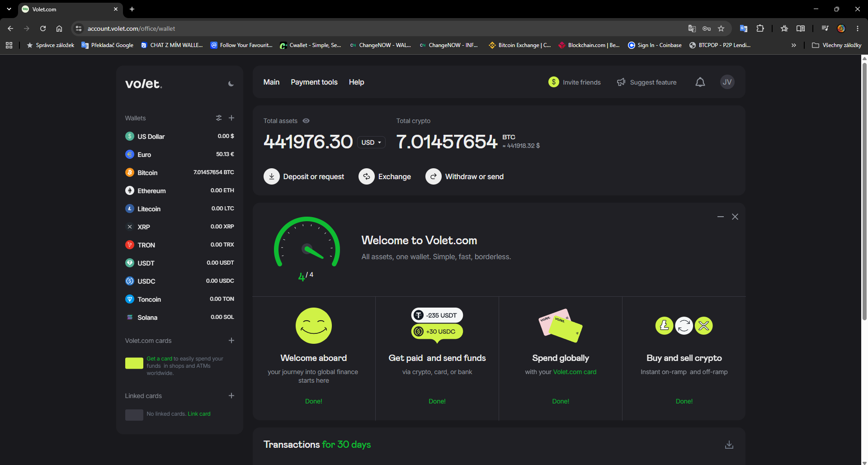Add a linked card with plus
Image resolution: width=868 pixels, height=465 pixels.
click(231, 396)
